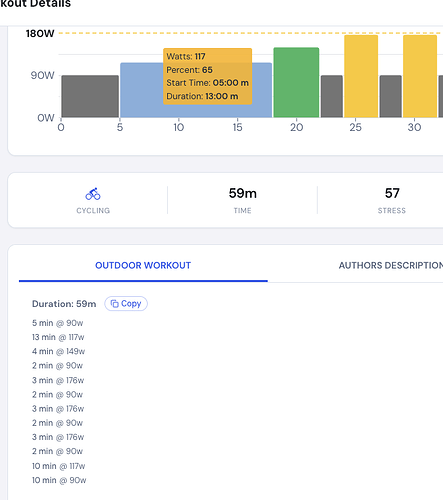
Task: Click the '13 min @ 117w' step
Action: point(58,337)
